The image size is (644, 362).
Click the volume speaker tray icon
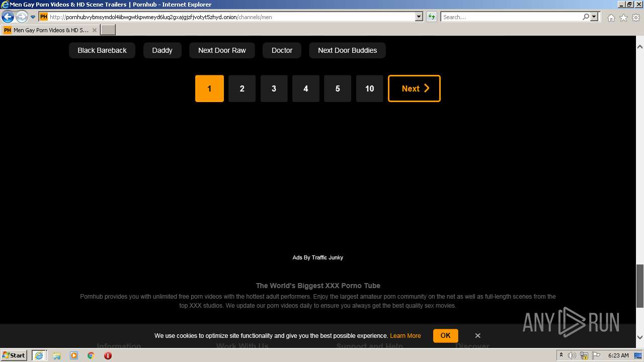572,355
